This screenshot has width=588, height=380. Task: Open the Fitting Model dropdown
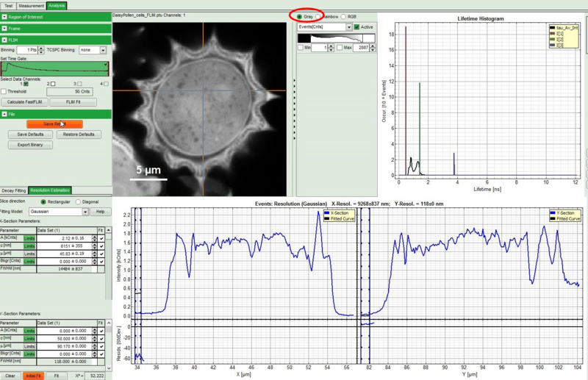coord(85,212)
